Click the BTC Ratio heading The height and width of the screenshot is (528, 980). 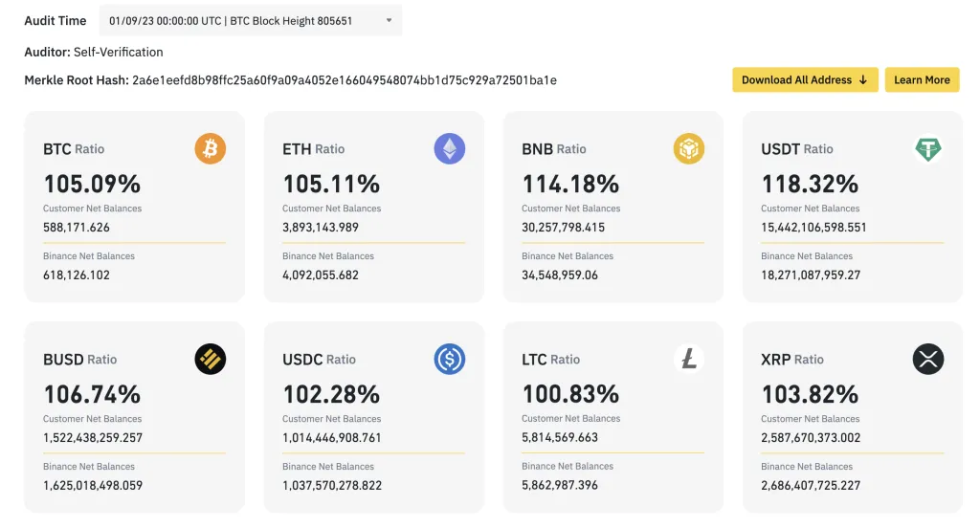[x=74, y=148]
